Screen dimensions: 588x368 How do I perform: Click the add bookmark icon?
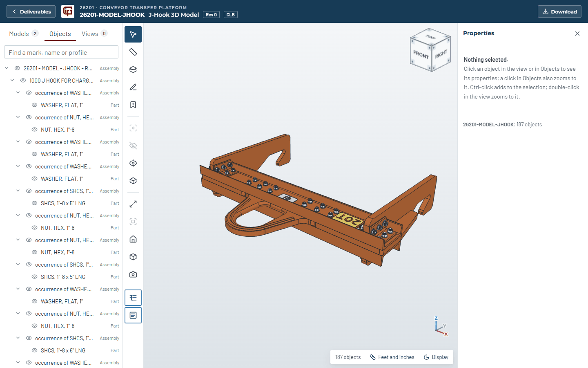(x=133, y=105)
